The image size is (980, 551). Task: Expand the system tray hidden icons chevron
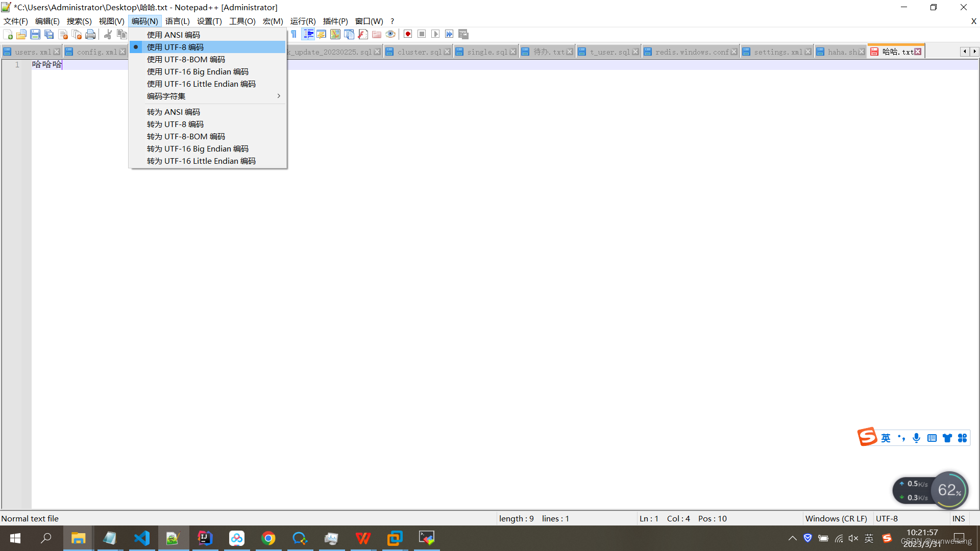793,538
